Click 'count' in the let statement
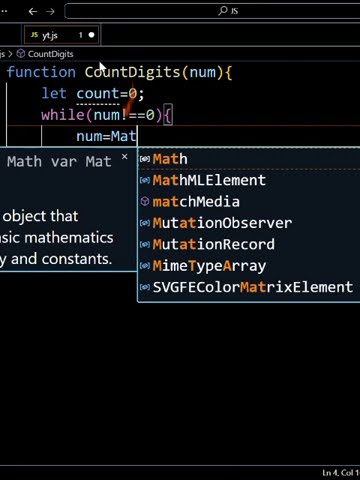The width and height of the screenshot is (360, 480). click(98, 94)
